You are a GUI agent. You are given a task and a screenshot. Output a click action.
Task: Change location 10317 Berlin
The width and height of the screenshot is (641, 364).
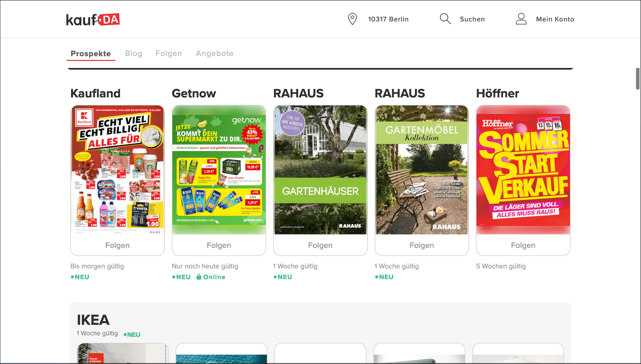coord(388,19)
